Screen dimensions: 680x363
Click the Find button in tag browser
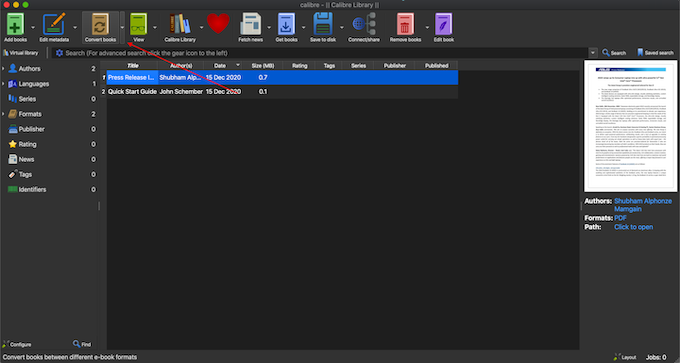tap(82, 344)
